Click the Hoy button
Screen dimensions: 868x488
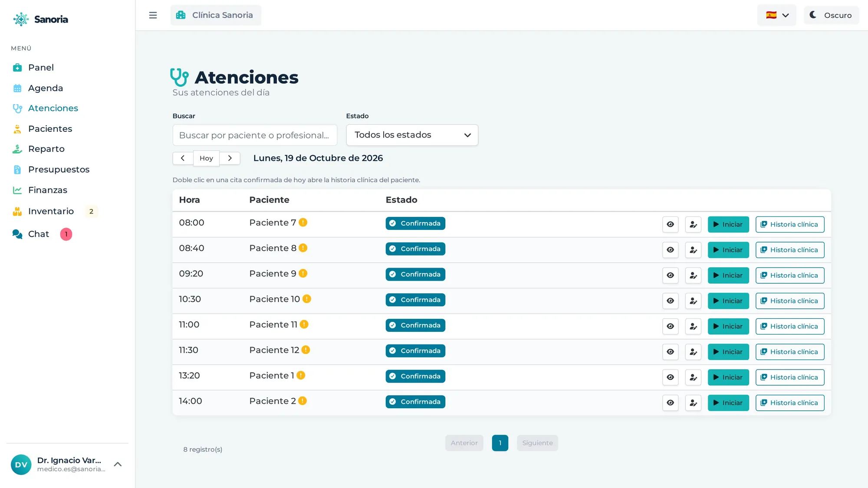[206, 158]
